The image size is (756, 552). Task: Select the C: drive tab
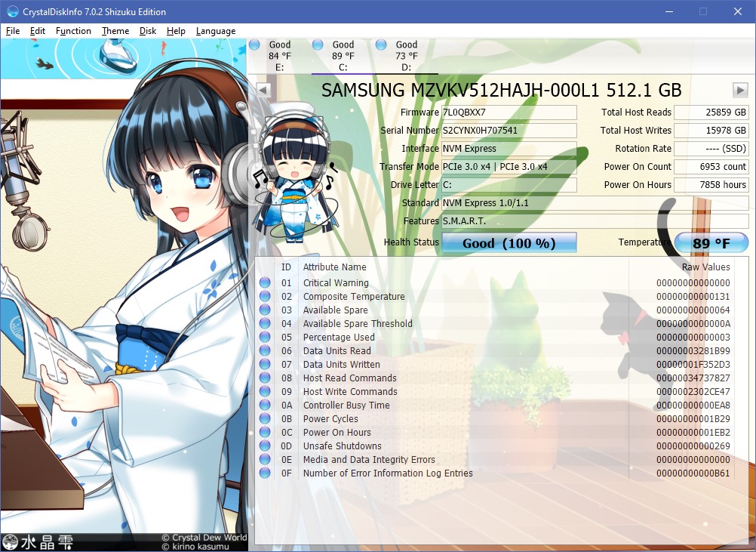(x=343, y=56)
